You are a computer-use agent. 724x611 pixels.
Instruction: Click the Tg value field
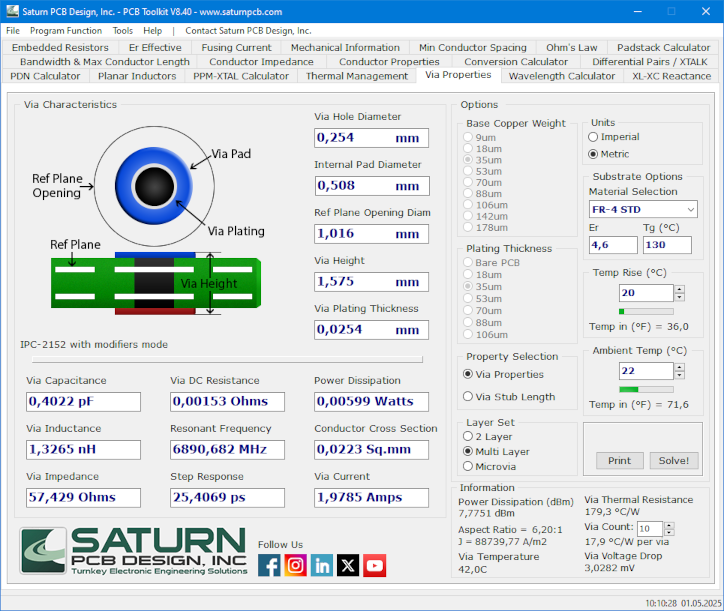tap(667, 245)
